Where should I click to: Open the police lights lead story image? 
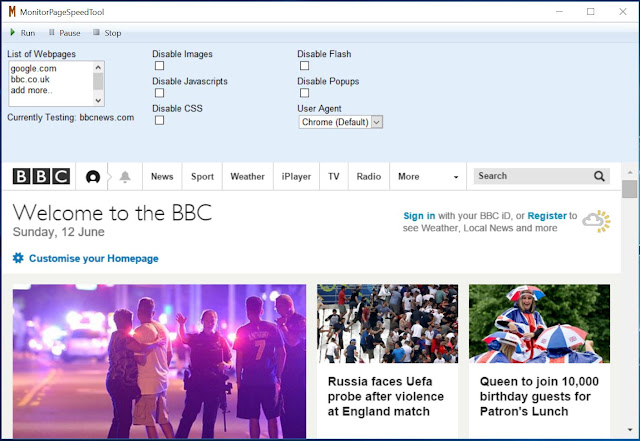coord(159,361)
